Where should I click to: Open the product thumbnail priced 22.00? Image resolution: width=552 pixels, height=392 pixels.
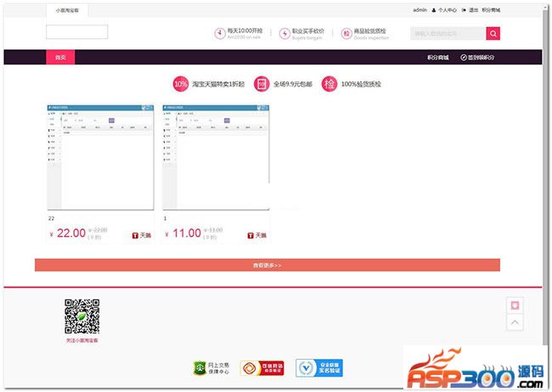point(100,157)
